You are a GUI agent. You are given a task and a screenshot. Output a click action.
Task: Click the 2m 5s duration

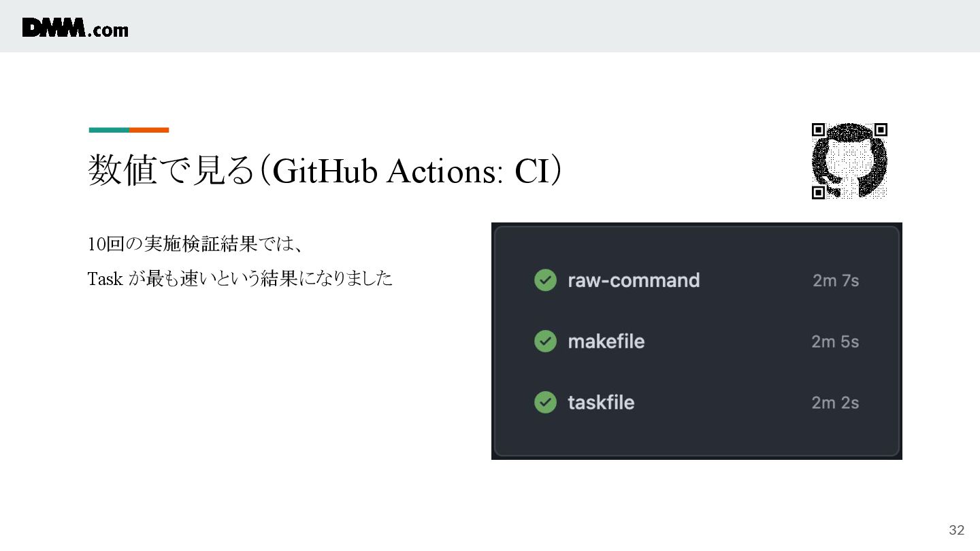tap(835, 341)
